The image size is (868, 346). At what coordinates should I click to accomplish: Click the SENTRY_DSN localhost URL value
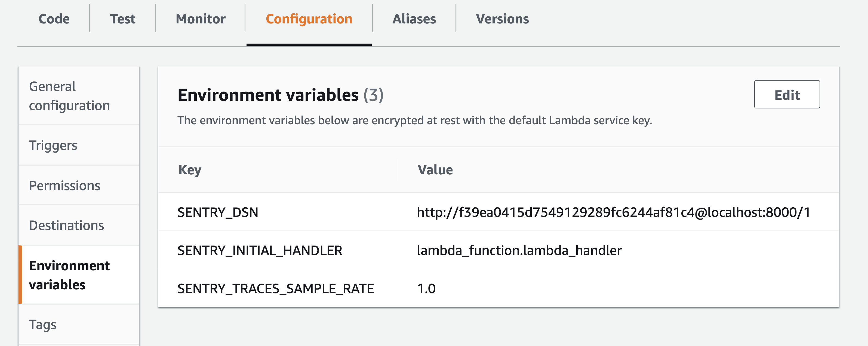(x=613, y=212)
